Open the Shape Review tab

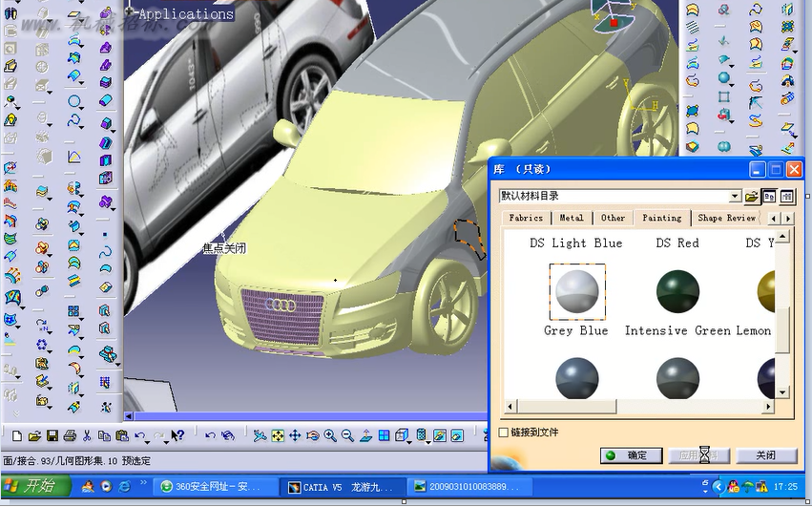click(x=726, y=219)
